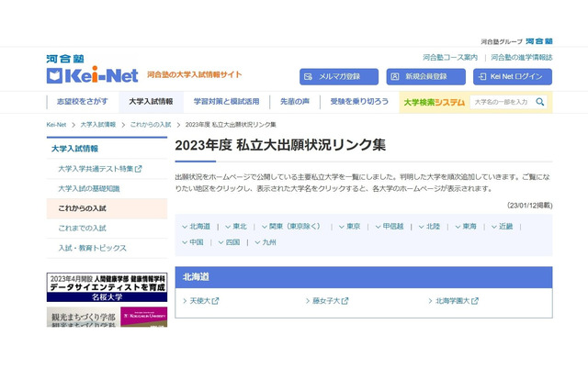Click the (23/01/12掲載) date text
The height and width of the screenshot is (391, 588).
click(x=530, y=206)
